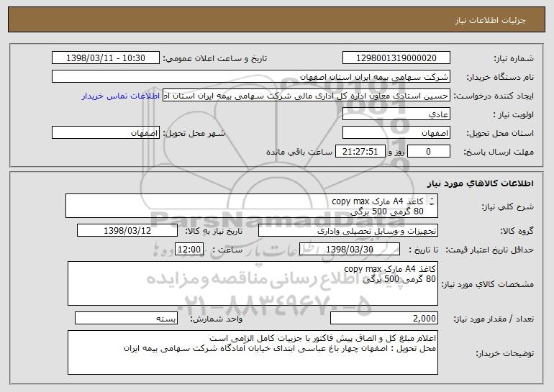This screenshot has height=392, width=554.
Task: Click the گروه کالا label
Action: tap(517, 231)
